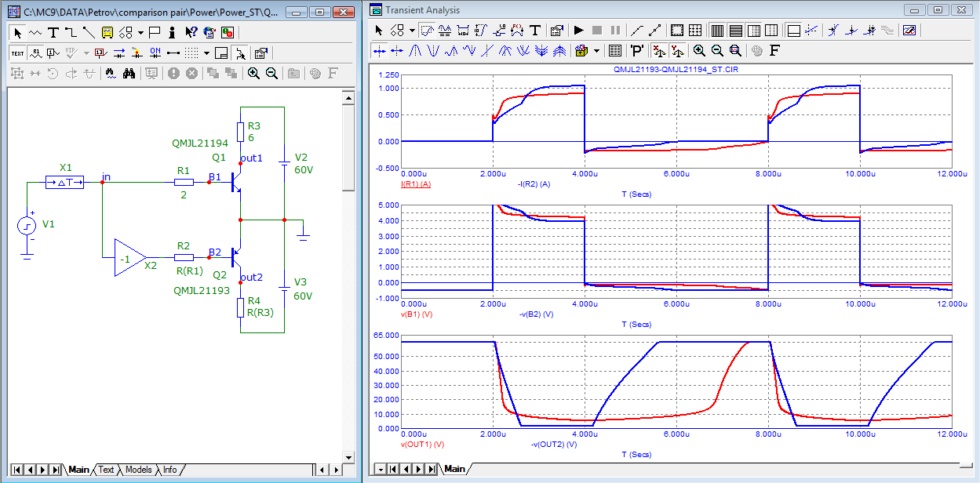Image resolution: width=980 pixels, height=483 pixels.
Task: Open analysis window shapes dropdown arrow
Action: click(412, 31)
